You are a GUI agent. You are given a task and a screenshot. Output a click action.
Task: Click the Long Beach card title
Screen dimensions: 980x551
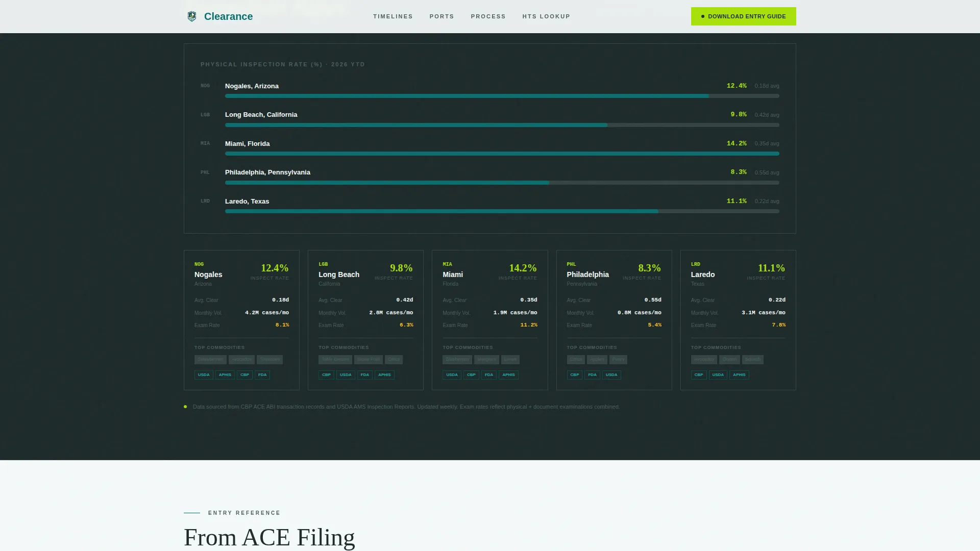pos(339,274)
